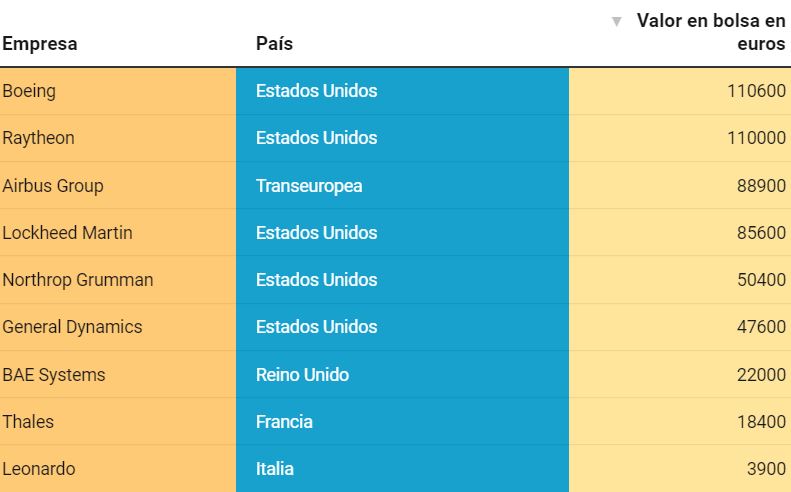Click the General Dynamics cell
Viewport: 791px width, 492px height.
coord(118,327)
